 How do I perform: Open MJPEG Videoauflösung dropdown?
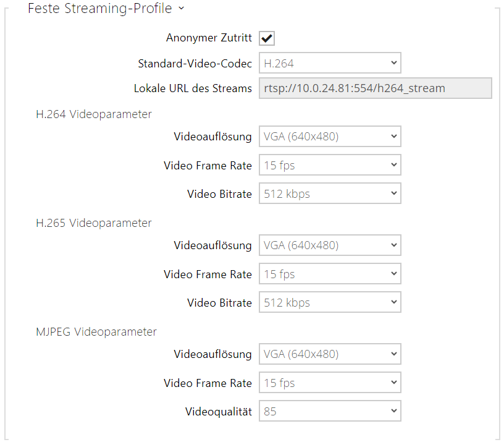point(330,354)
